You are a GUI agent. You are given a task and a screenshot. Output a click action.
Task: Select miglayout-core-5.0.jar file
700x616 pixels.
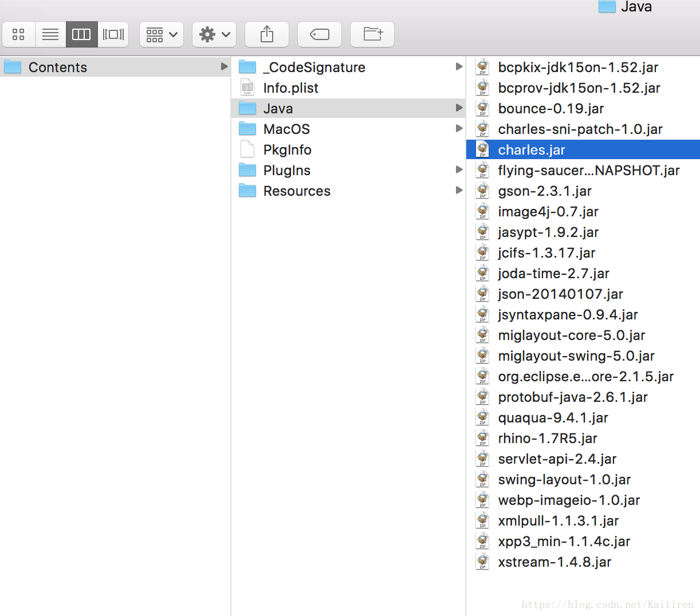[x=583, y=335]
